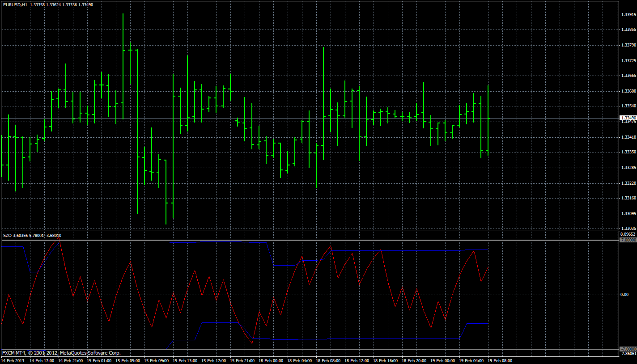Click the 15 Feb 13:00 time label
This screenshot has height=364, width=637.
[x=185, y=360]
